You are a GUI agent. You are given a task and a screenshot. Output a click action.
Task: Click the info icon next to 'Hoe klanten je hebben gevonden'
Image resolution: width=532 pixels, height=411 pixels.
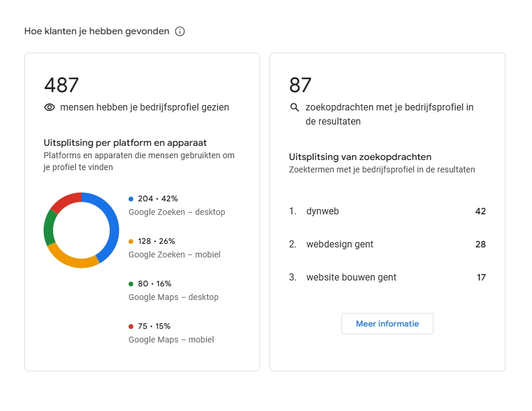(180, 31)
